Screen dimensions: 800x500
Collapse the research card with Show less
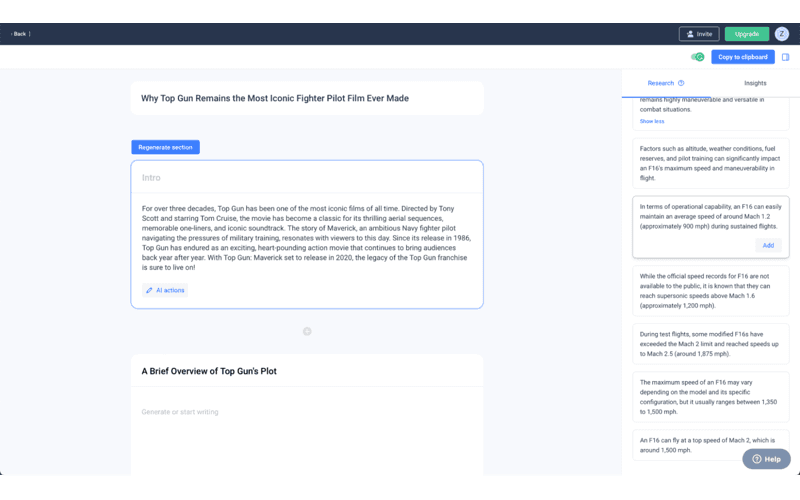(x=652, y=121)
